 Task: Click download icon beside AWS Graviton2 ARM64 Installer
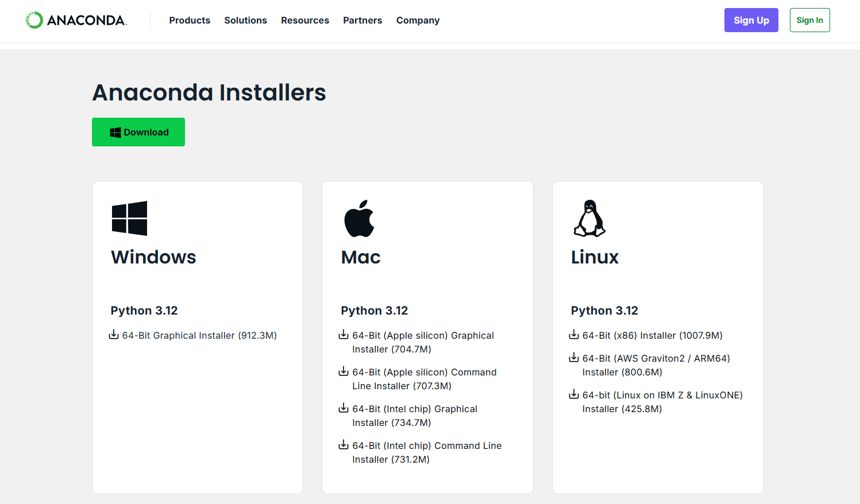[x=574, y=358]
